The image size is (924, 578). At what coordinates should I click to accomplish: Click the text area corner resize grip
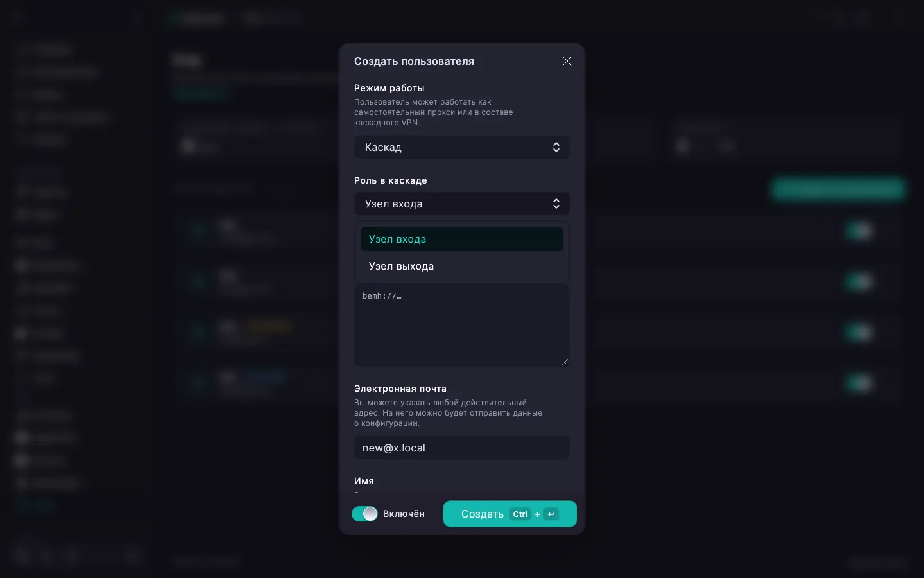tap(565, 362)
